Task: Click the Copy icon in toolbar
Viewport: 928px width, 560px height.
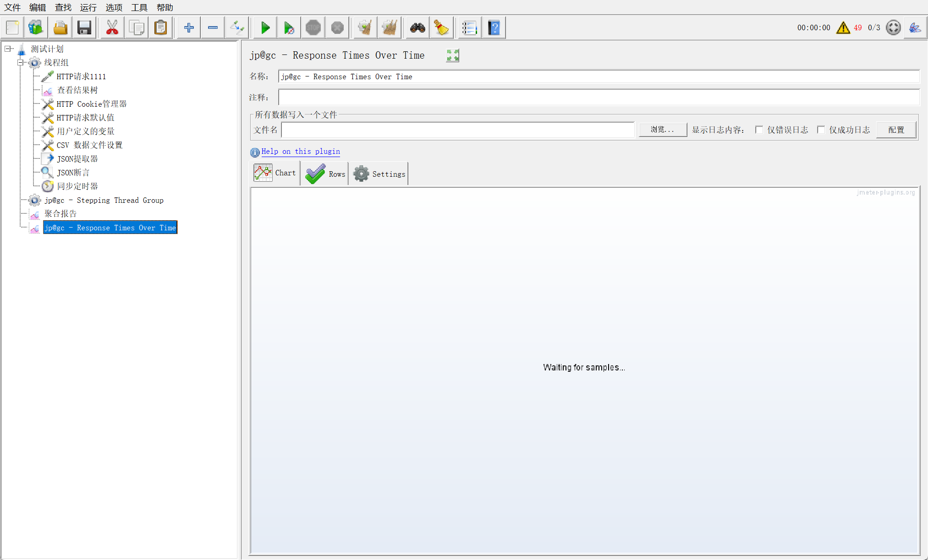Action: point(136,27)
